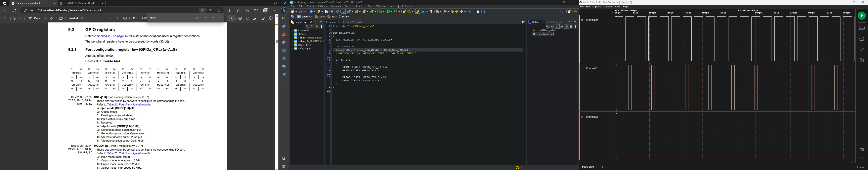Image resolution: width=868 pixels, height=170 pixels.
Task: Click the gpioC find-on-page search field
Action: click(x=170, y=18)
